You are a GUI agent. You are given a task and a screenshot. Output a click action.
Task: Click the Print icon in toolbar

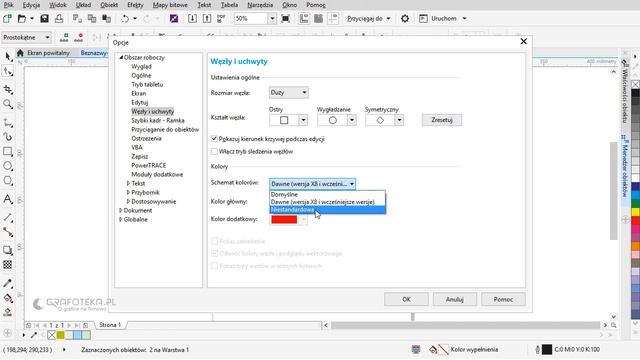[x=59, y=18]
